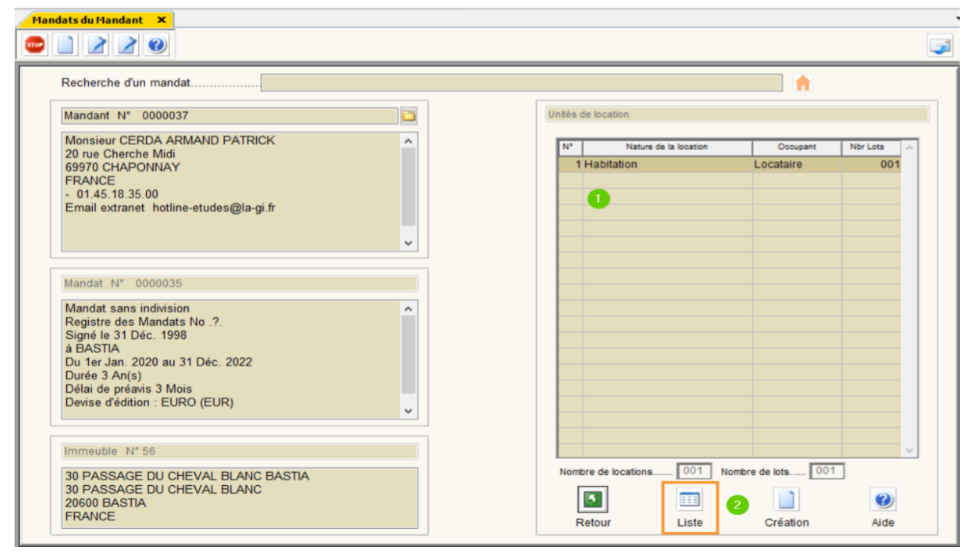Click down arrow of Mandat details scrollbar
979x557 pixels.
408,410
